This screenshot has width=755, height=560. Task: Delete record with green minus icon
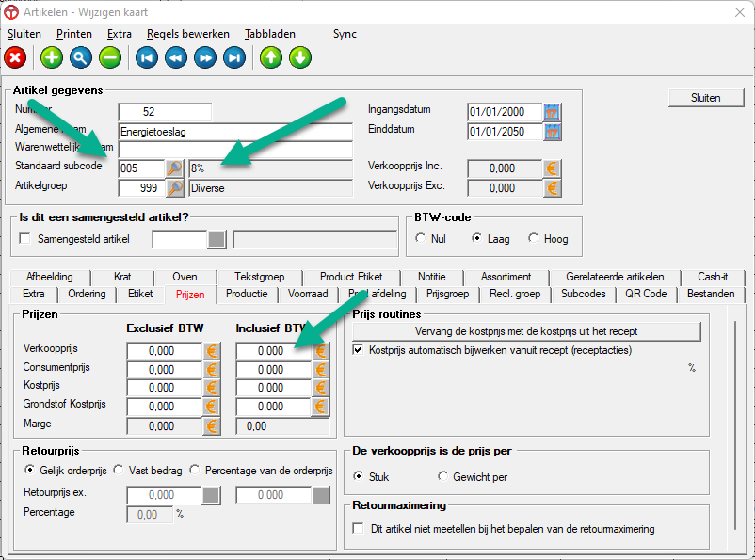pos(110,58)
